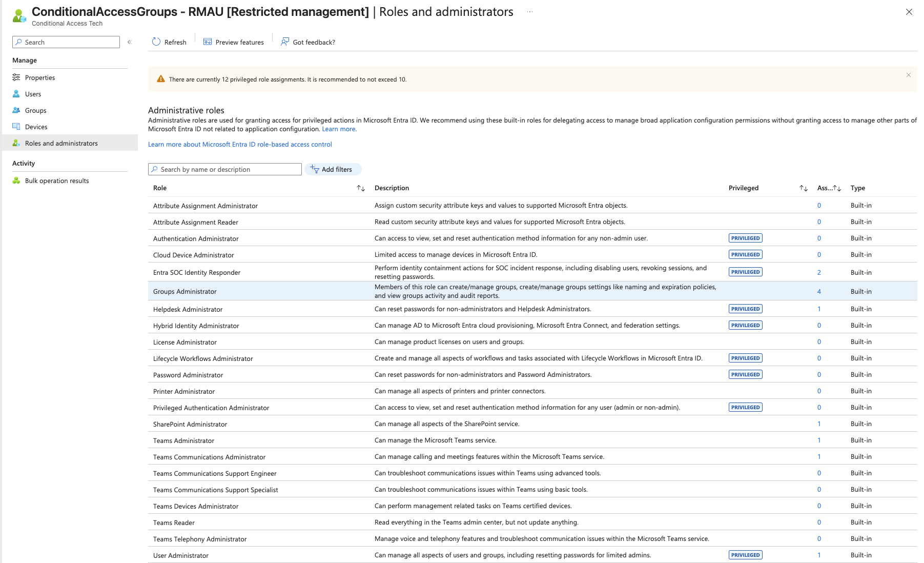
Task: Click the filter funnel icon in Add filters
Action: (x=315, y=169)
